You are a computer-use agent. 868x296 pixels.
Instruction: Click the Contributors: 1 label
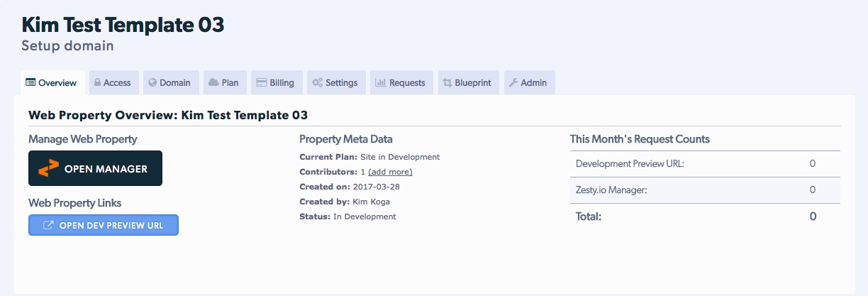point(332,172)
